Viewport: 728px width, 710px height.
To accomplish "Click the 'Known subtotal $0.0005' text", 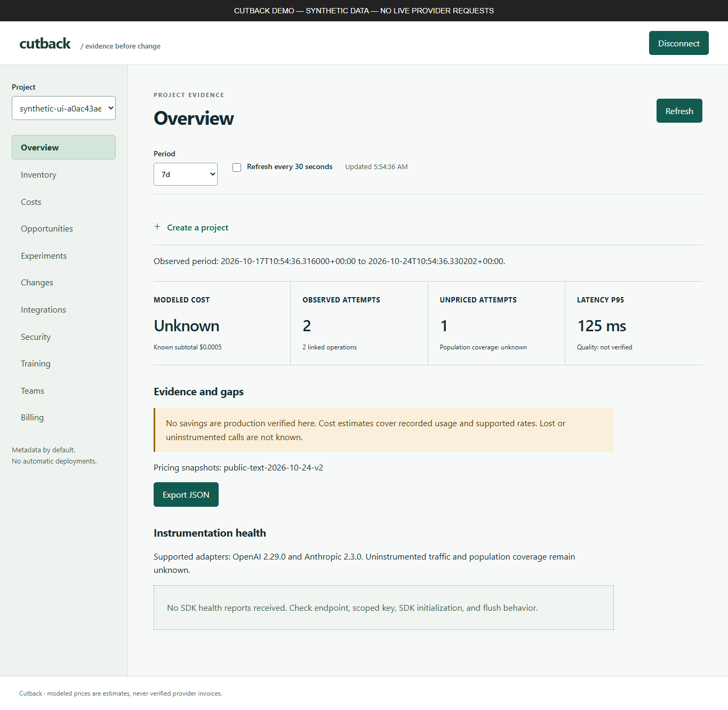I will [188, 347].
